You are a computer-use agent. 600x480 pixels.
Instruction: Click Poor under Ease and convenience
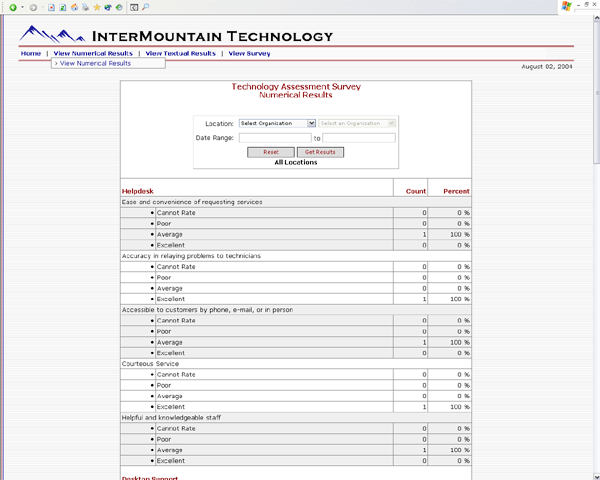164,224
